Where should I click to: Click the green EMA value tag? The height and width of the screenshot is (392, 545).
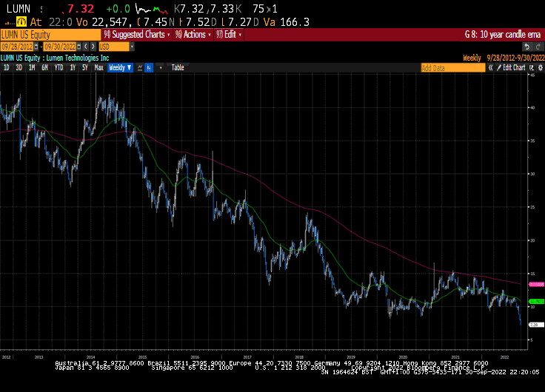click(536, 301)
